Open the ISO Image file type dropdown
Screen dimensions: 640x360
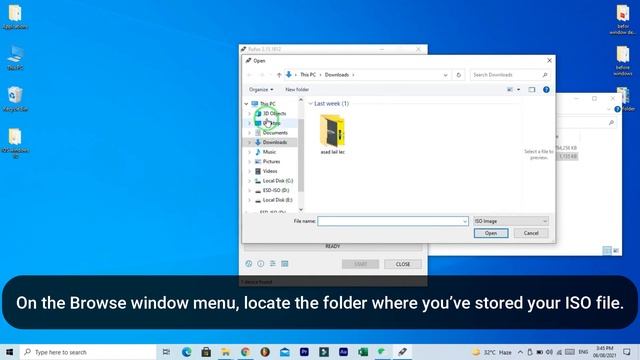(511, 221)
